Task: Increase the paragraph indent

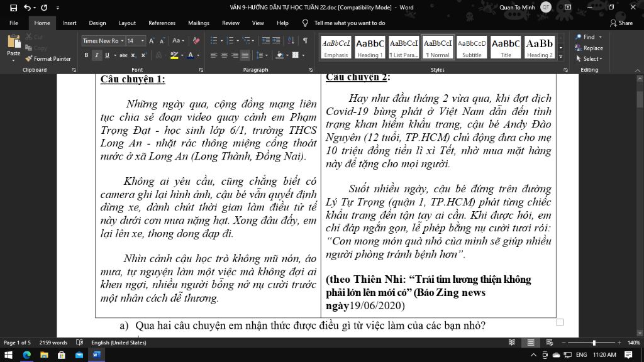Action: 276,41
